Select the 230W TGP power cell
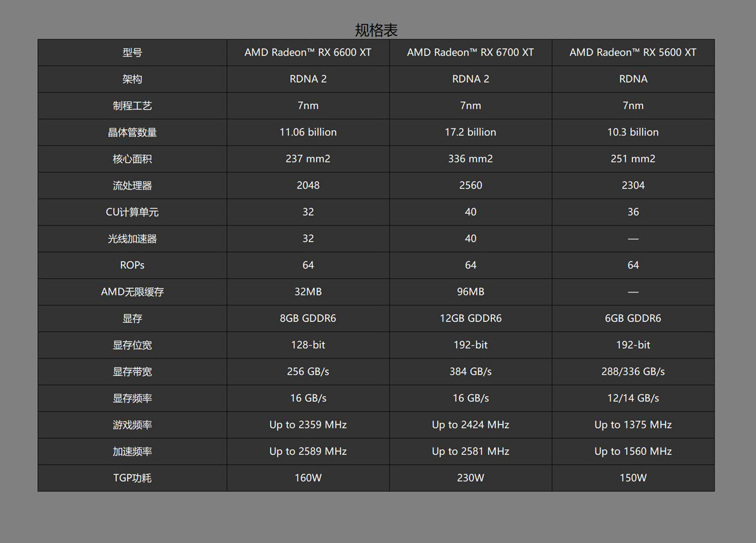 [x=470, y=477]
